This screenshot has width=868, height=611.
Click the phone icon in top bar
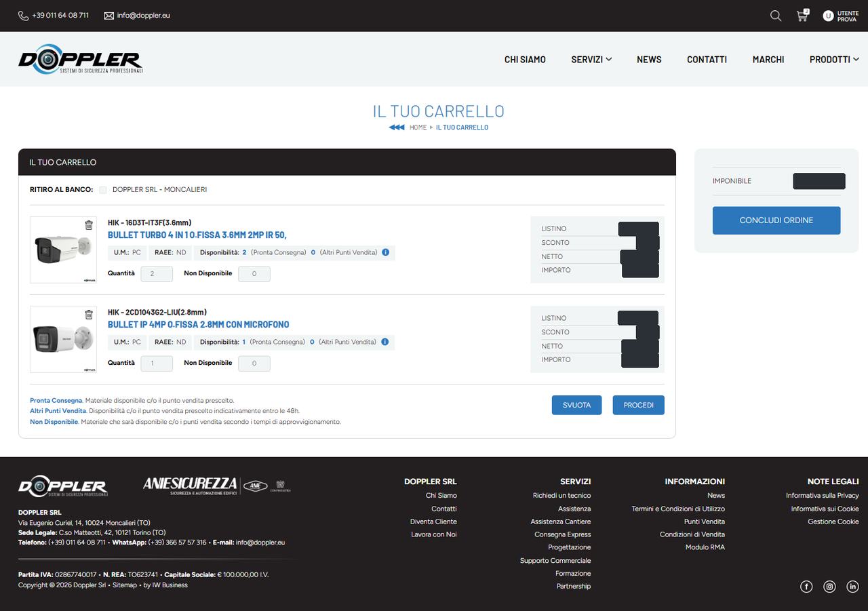[23, 16]
